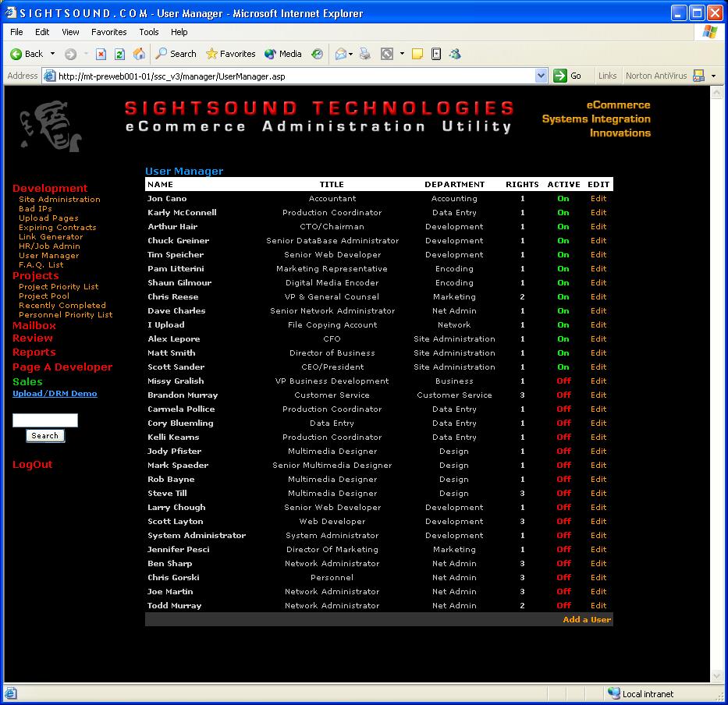Go to the Home page icon

[x=139, y=55]
